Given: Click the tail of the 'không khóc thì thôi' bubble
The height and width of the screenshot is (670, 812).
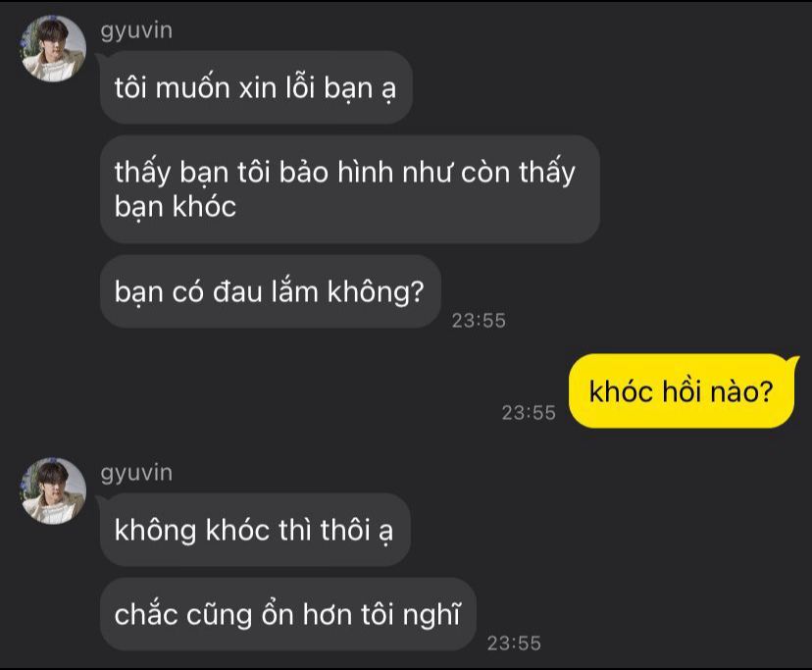Looking at the screenshot, I should [x=100, y=500].
